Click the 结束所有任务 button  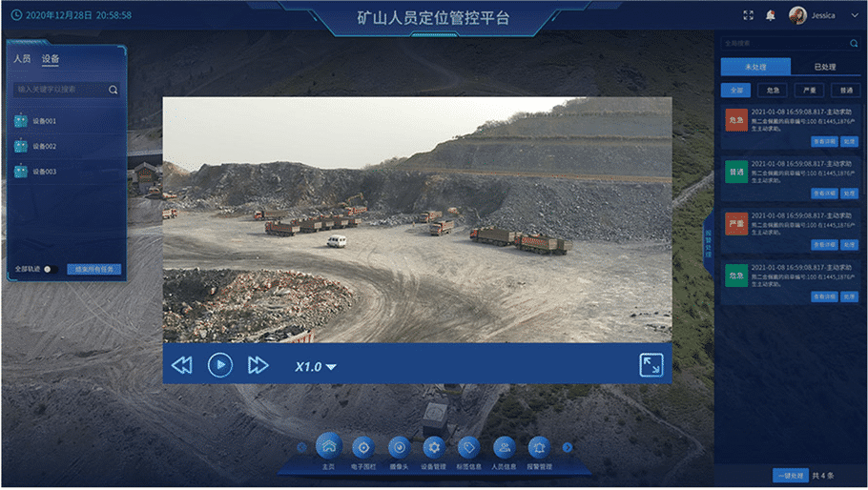pos(94,270)
